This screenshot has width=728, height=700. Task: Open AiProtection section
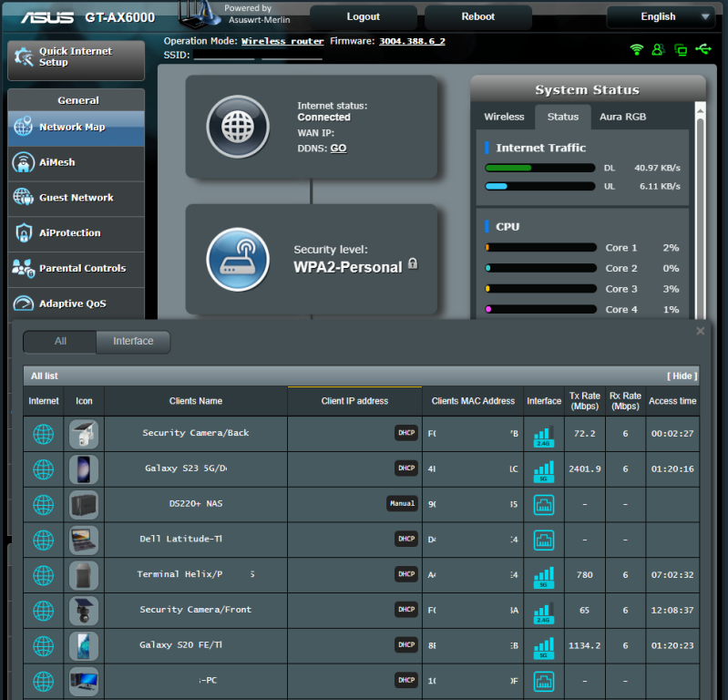pyautogui.click(x=76, y=233)
